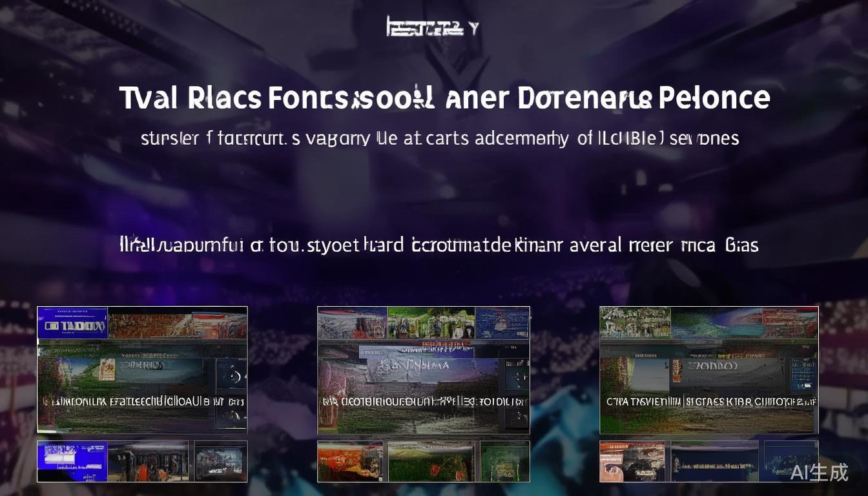868x496 pixels.
Task: Open the blue top-left thumbnail in left panel
Action: click(x=72, y=323)
